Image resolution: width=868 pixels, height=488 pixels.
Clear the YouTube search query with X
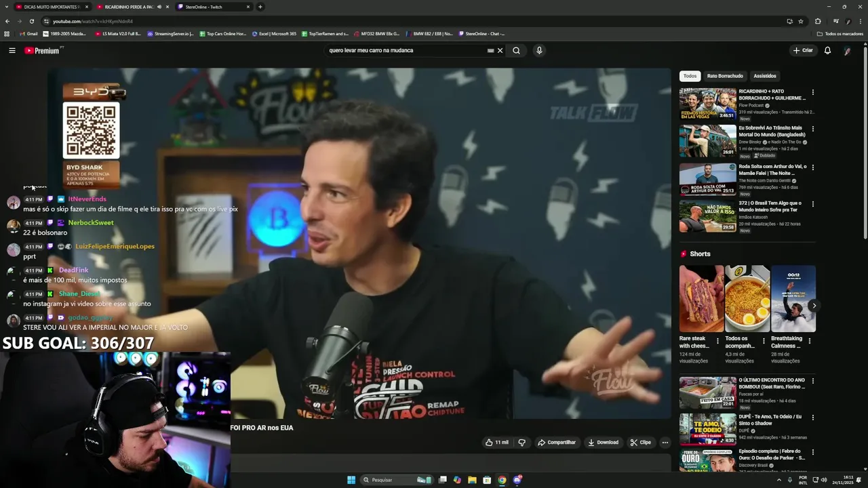click(x=500, y=50)
